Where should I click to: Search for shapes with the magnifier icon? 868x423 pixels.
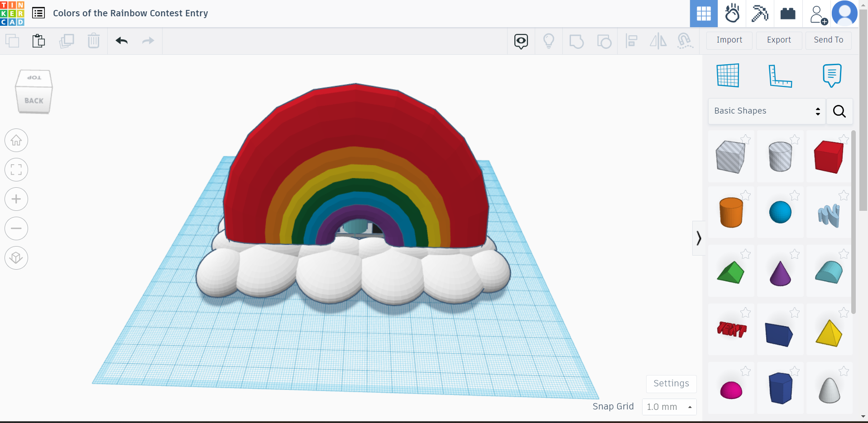[839, 111]
